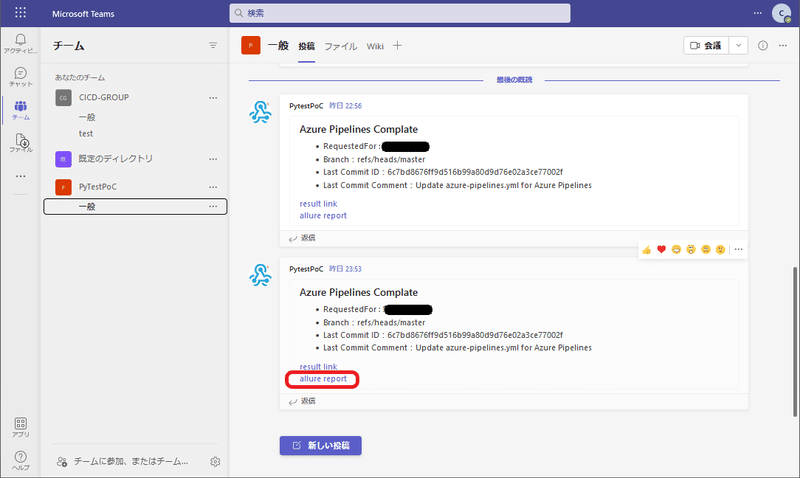Image resolution: width=800 pixels, height=478 pixels.
Task: Open more options for PyTestPoC team
Action: (213, 187)
